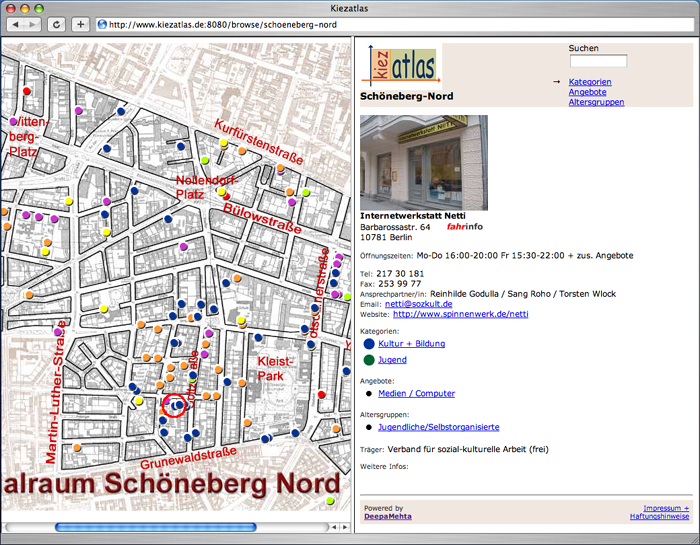Click the arrow indicator beside Kategorien
Image resolution: width=700 pixels, height=545 pixels.
pos(556,82)
